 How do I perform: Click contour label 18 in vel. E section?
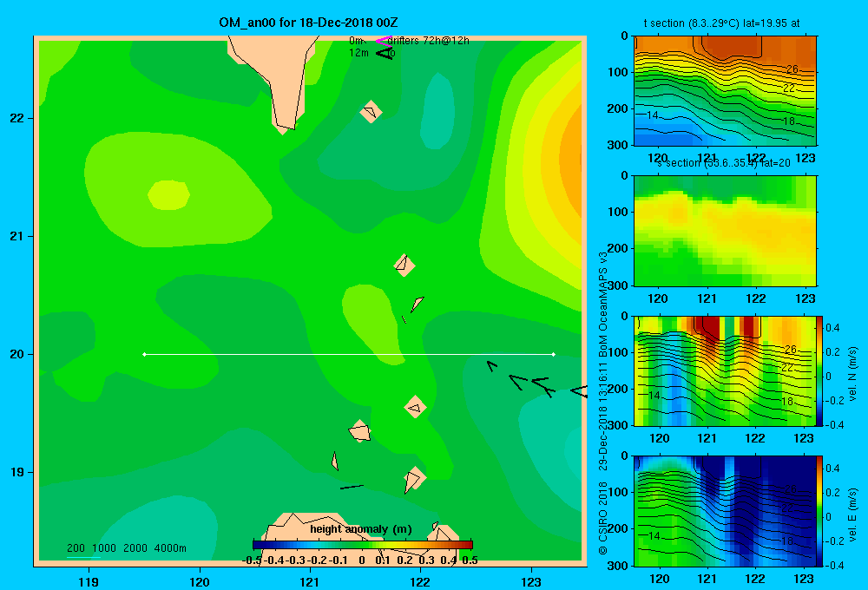tap(786, 541)
